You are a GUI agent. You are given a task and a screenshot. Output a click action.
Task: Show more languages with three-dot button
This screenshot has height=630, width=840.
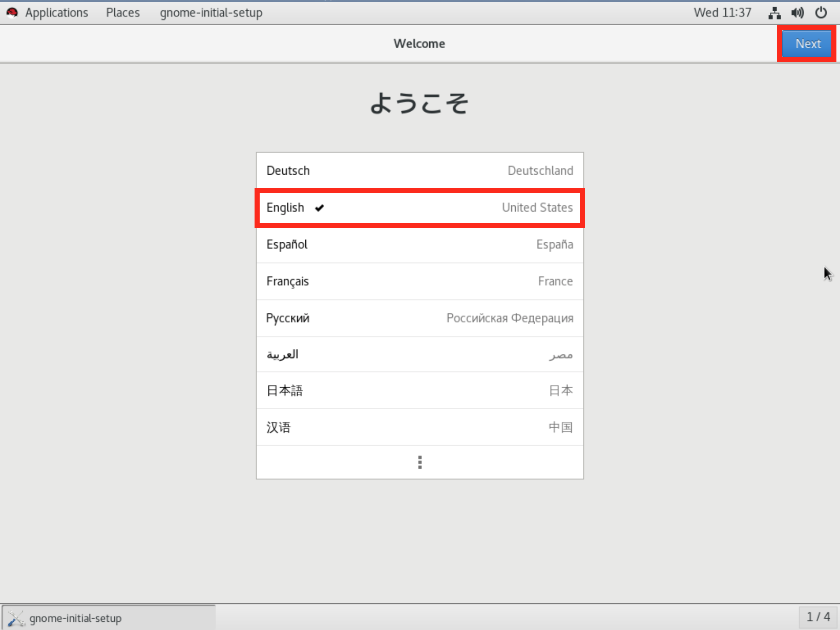419,463
